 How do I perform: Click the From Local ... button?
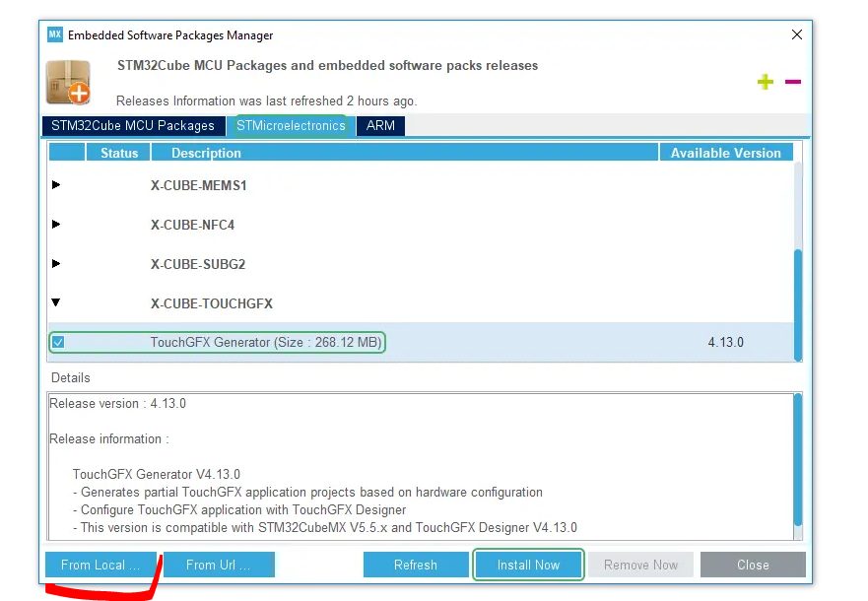coord(100,565)
